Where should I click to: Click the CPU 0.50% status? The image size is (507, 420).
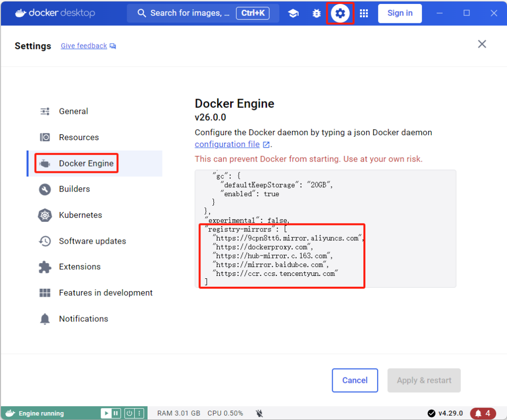pyautogui.click(x=225, y=413)
